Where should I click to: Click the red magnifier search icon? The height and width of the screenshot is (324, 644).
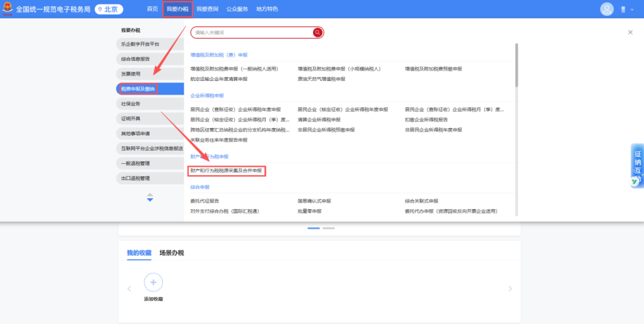[x=318, y=32]
